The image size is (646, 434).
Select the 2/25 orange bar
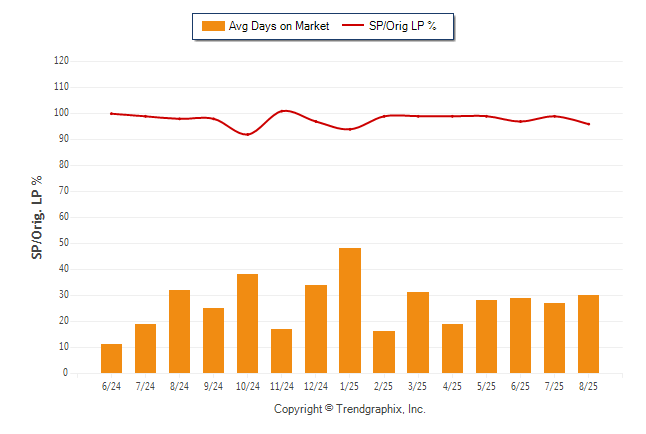pyautogui.click(x=384, y=352)
